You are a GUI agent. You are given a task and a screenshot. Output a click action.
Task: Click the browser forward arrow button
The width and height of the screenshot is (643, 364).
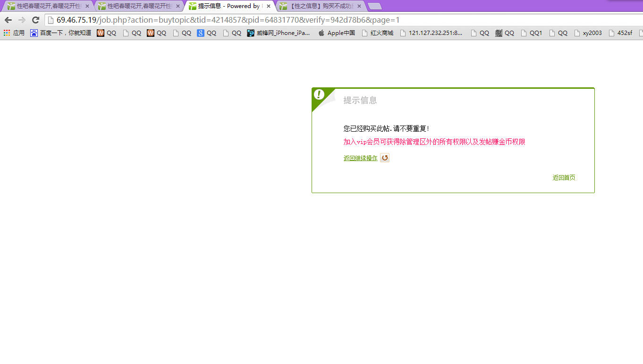coord(22,20)
